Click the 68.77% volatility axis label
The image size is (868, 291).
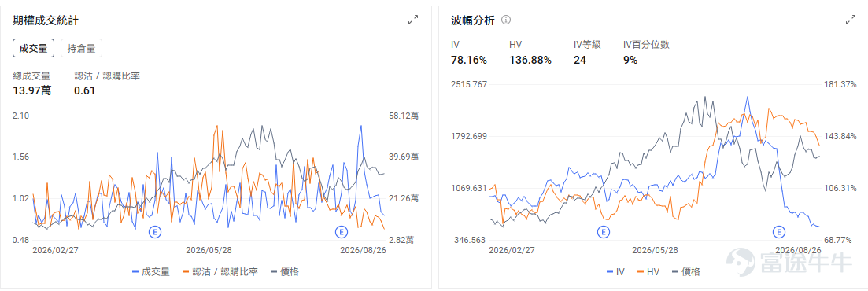[x=839, y=240]
